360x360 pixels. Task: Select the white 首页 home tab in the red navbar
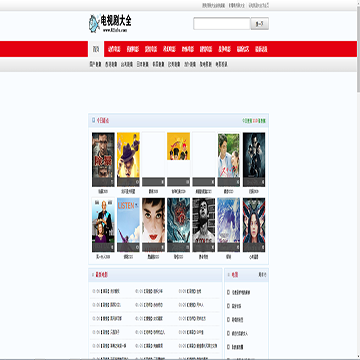point(96,49)
